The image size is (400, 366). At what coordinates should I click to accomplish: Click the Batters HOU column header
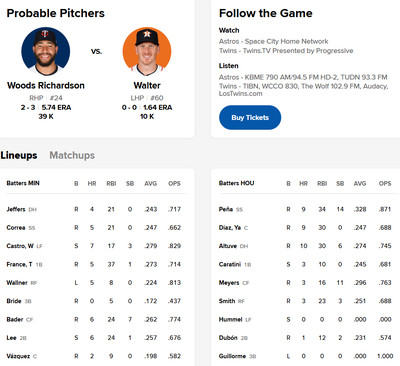tap(236, 183)
